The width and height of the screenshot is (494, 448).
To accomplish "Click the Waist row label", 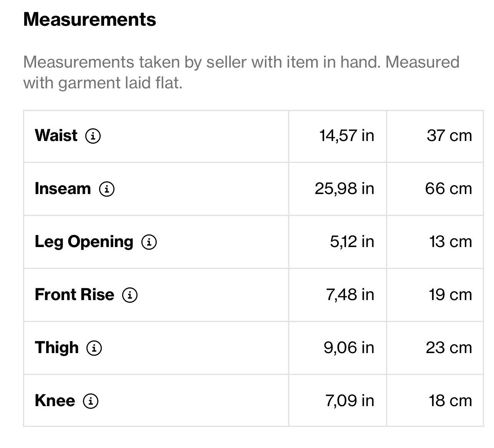I will click(x=56, y=136).
